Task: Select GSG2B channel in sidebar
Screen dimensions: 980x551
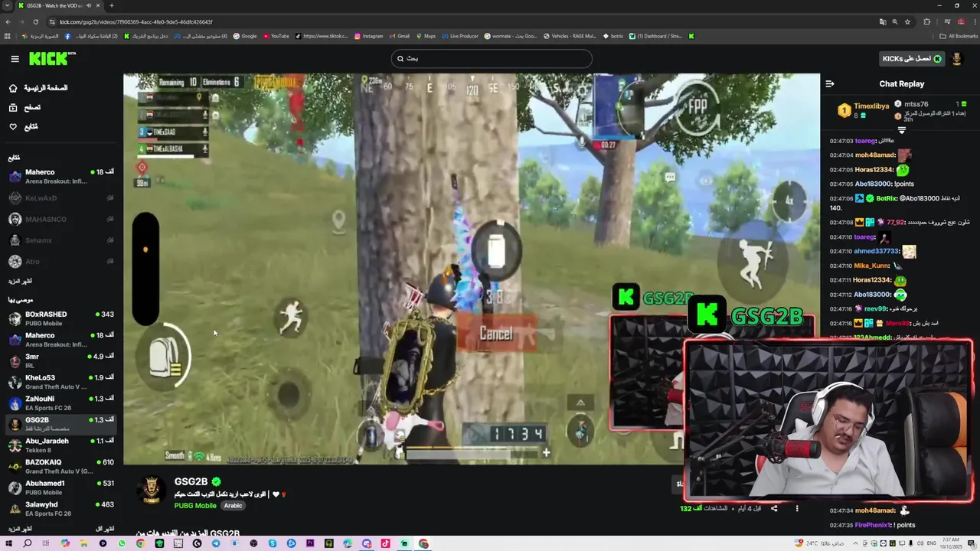Action: (x=61, y=424)
